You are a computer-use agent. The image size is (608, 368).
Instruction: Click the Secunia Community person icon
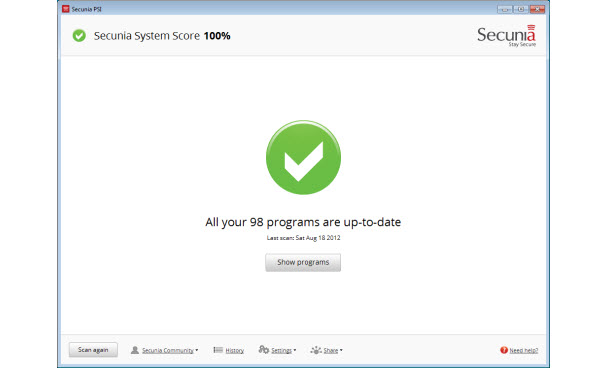[135, 350]
